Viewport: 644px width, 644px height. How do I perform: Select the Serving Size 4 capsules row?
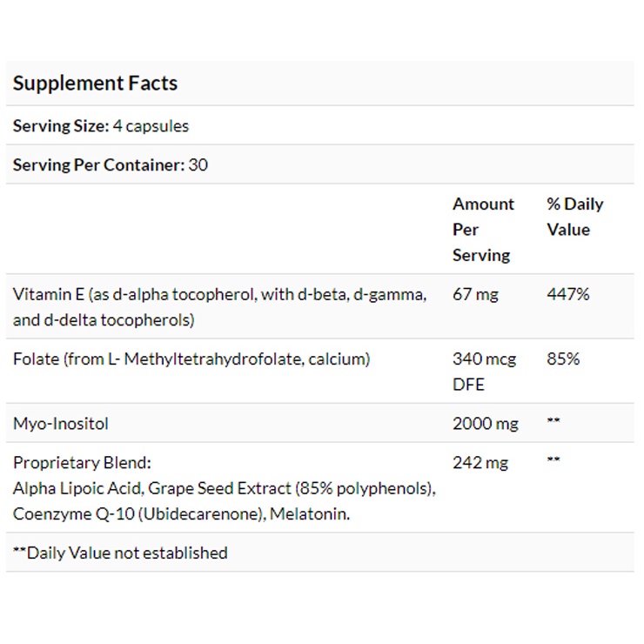pyautogui.click(x=101, y=126)
